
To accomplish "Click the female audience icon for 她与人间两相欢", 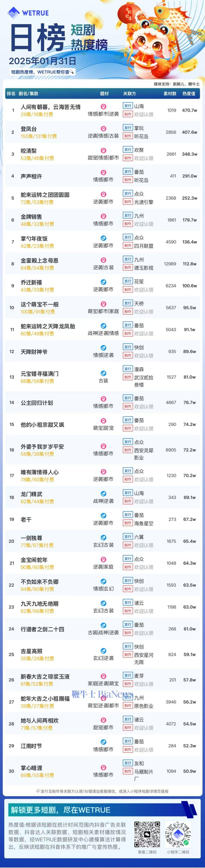I will pos(104,720).
